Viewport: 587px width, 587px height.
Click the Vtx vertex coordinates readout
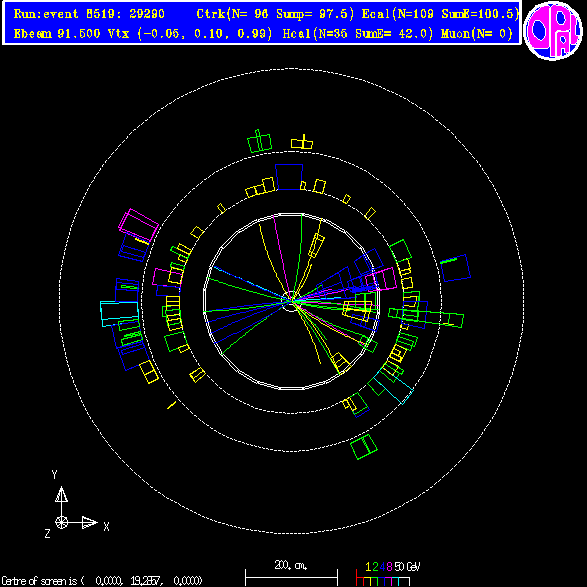[190, 34]
